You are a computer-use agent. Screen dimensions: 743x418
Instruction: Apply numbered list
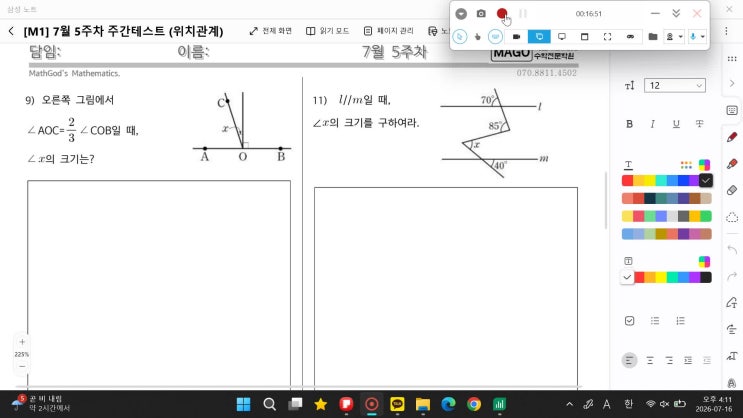tap(680, 321)
